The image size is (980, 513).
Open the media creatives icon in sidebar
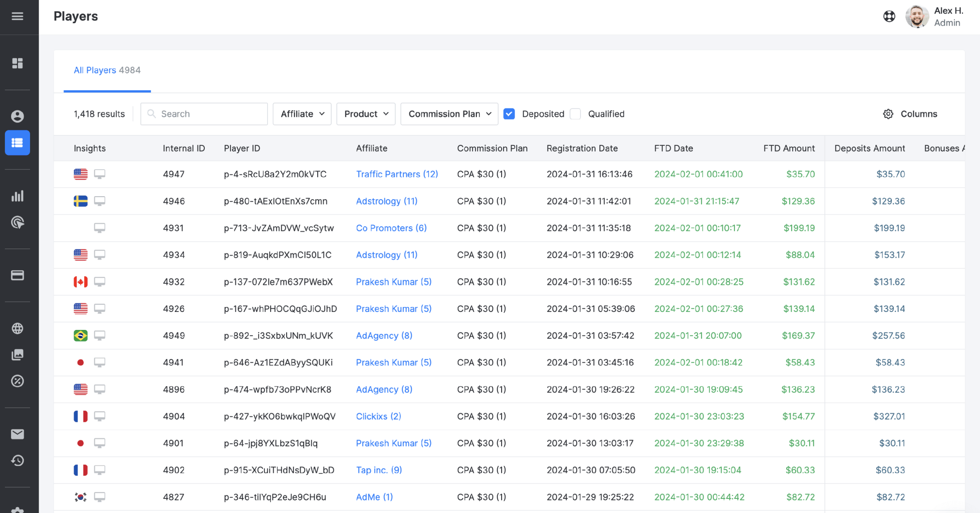point(17,355)
